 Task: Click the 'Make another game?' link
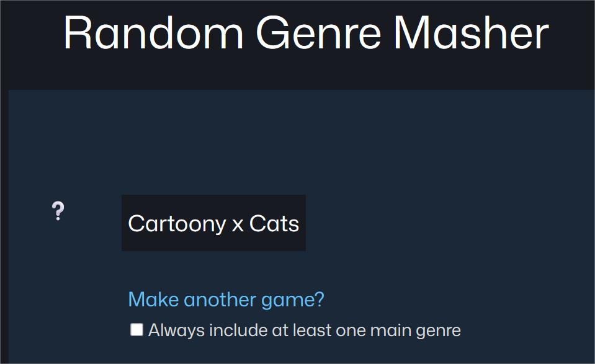pos(226,300)
